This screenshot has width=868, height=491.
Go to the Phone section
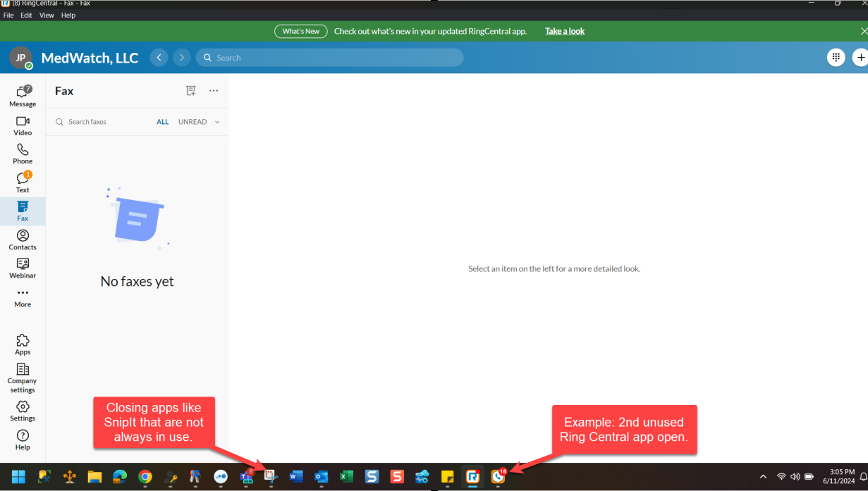[x=23, y=154]
